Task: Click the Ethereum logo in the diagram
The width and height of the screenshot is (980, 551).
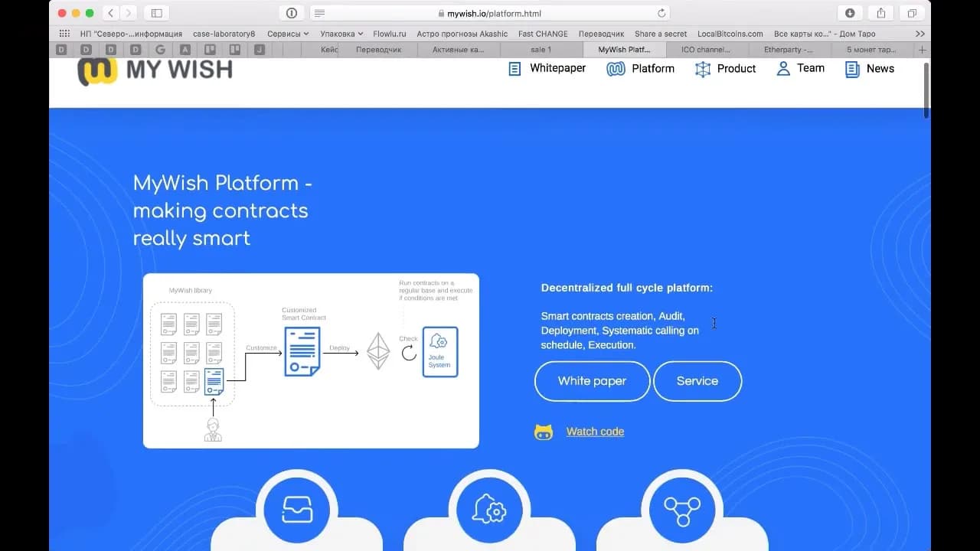Action: (x=378, y=351)
